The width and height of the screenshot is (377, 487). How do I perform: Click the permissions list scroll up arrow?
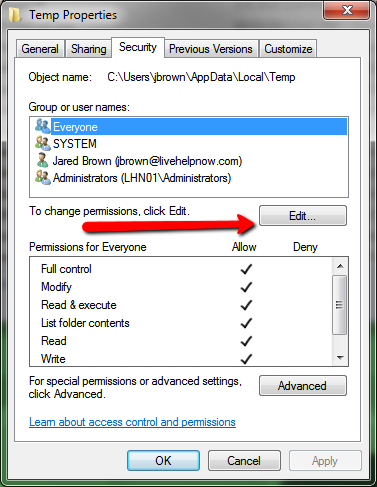(x=340, y=266)
